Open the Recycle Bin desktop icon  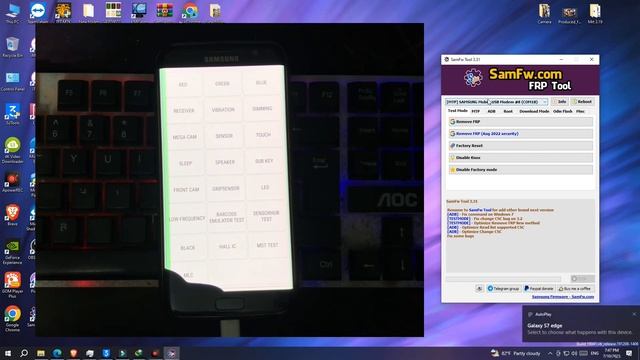[12, 47]
